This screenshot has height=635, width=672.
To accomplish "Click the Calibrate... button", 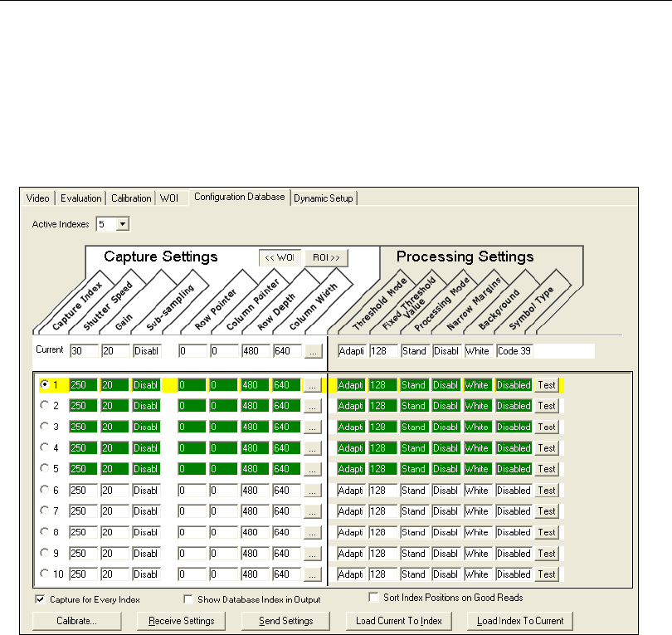I will [76, 621].
